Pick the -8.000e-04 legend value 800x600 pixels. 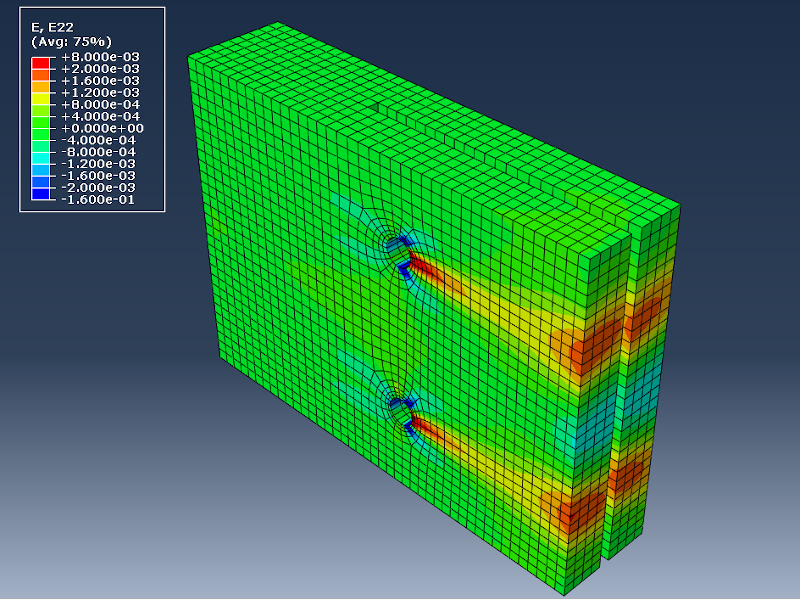pos(98,152)
